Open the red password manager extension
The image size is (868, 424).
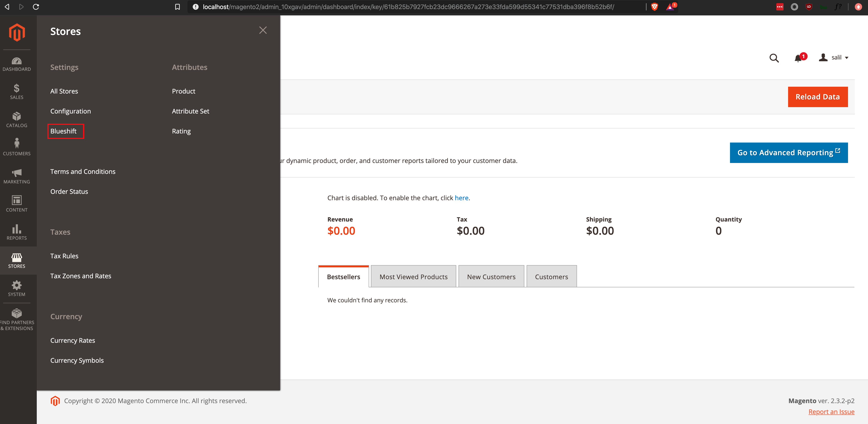[x=780, y=7]
